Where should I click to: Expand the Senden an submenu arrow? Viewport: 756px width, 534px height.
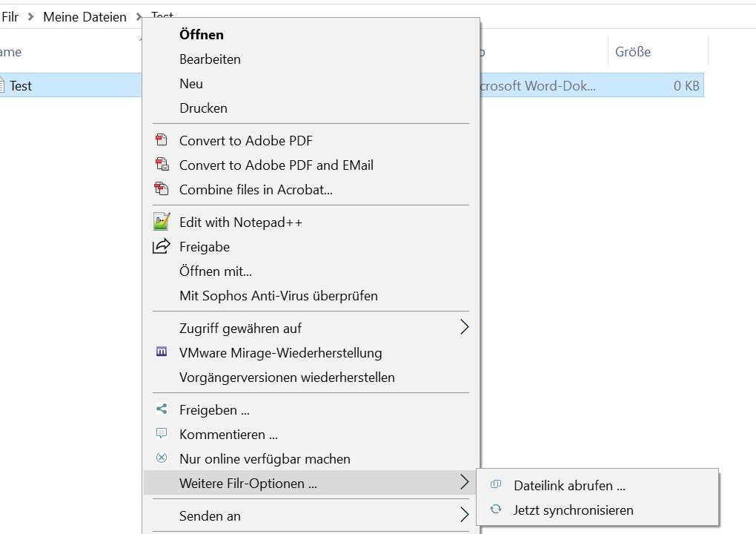[464, 515]
